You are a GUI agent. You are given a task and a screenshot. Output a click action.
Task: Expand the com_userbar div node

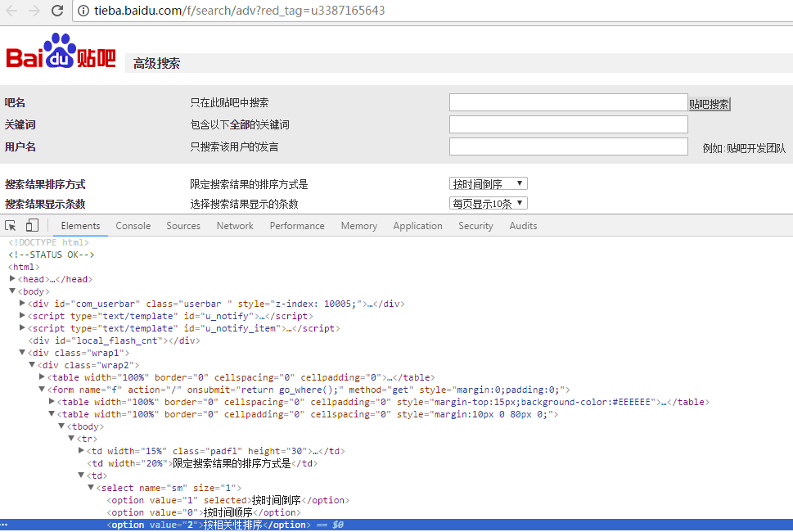pyautogui.click(x=22, y=303)
